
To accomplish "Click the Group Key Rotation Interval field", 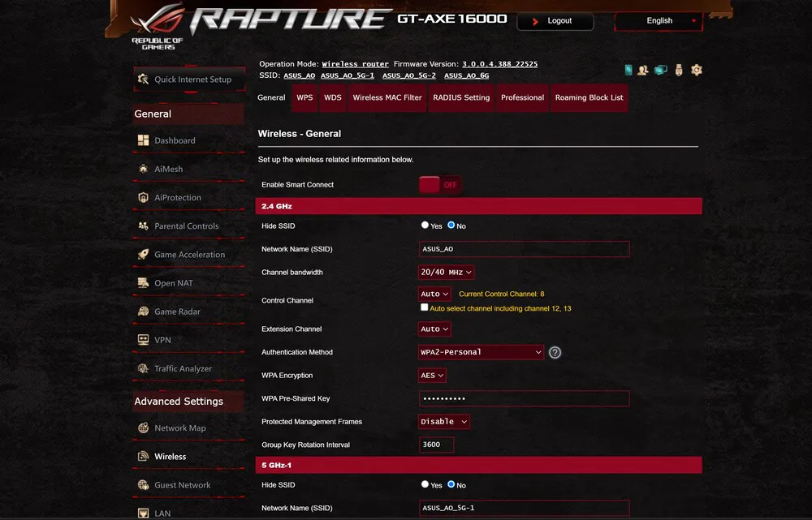I will [x=437, y=445].
